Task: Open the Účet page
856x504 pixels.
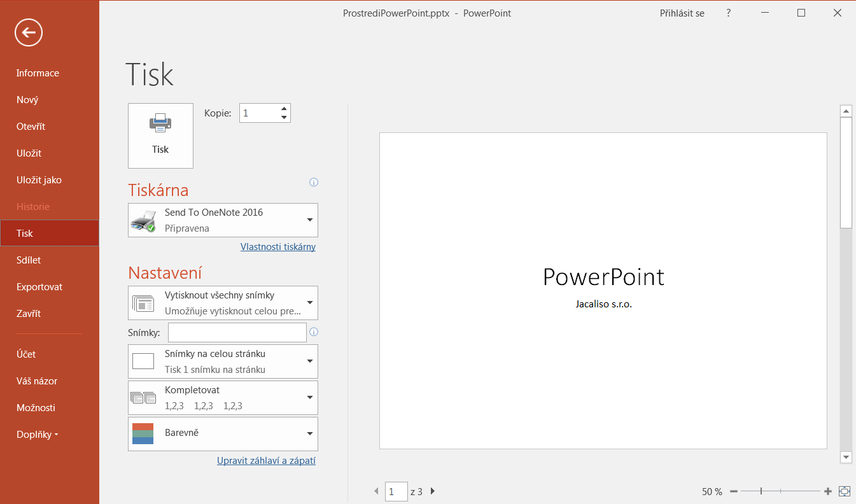Action: (50, 354)
